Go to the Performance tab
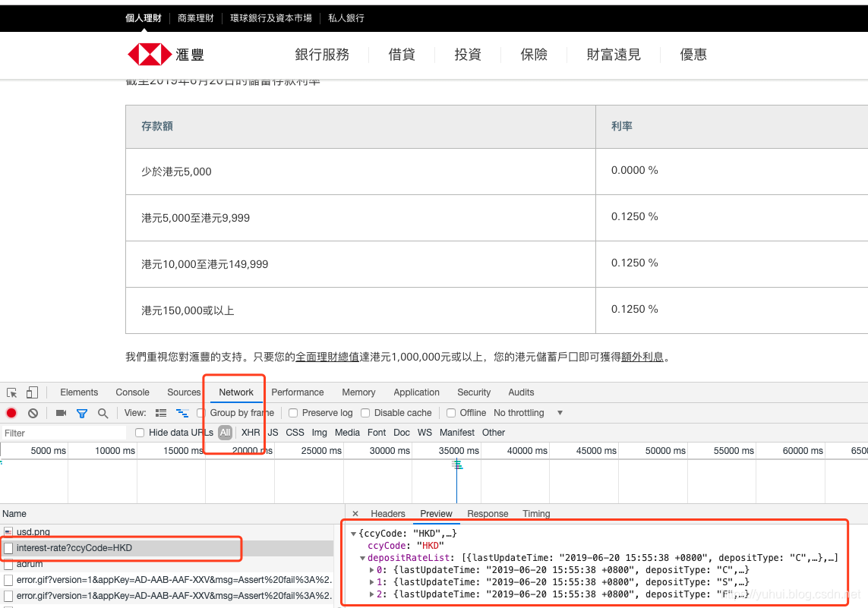The image size is (868, 608). pos(297,392)
